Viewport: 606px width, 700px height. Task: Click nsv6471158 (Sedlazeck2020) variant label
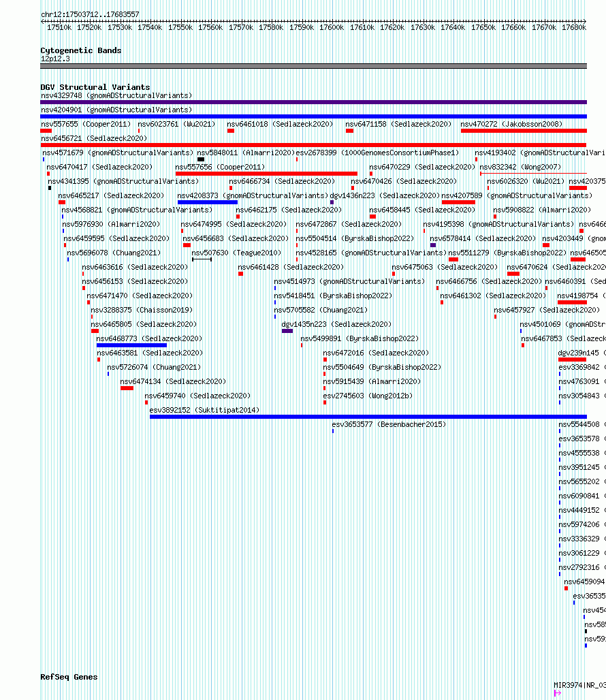click(x=398, y=124)
